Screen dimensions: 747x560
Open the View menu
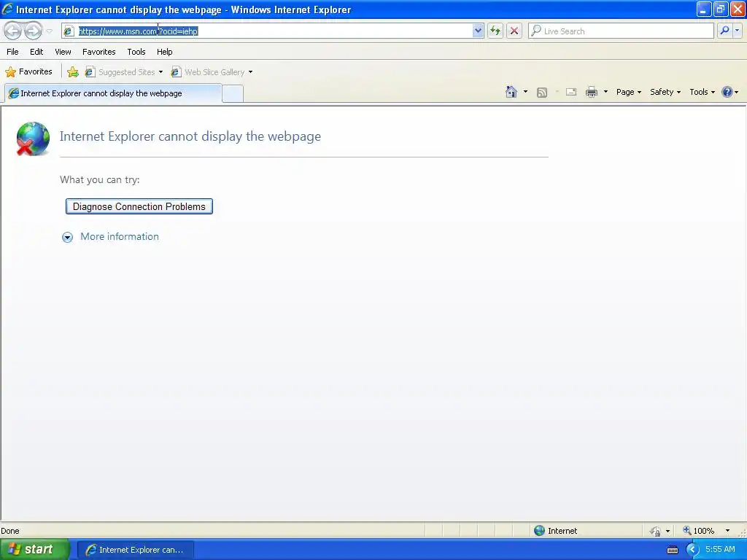click(x=63, y=52)
